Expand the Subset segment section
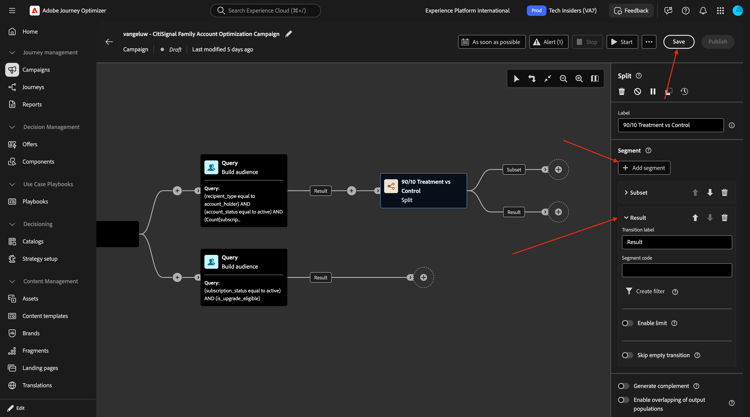 pos(626,193)
